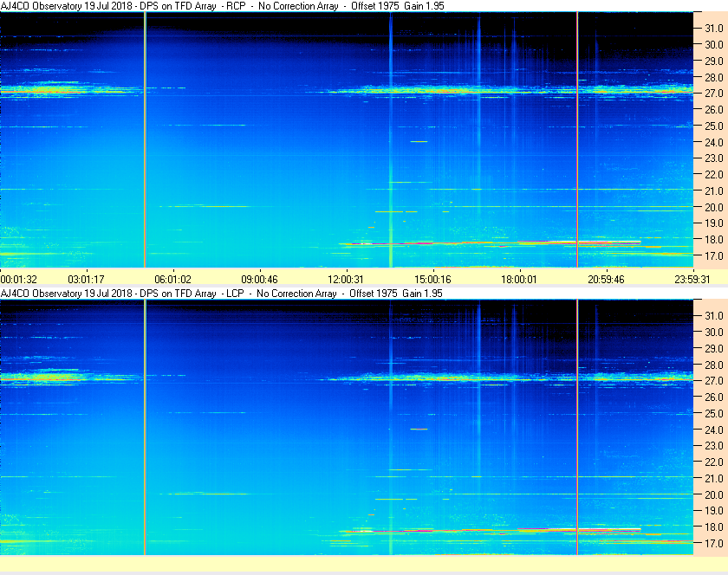Click the 27.0 frequency tick in RCP panel
Screen dimensions: 728x575
[x=714, y=94]
